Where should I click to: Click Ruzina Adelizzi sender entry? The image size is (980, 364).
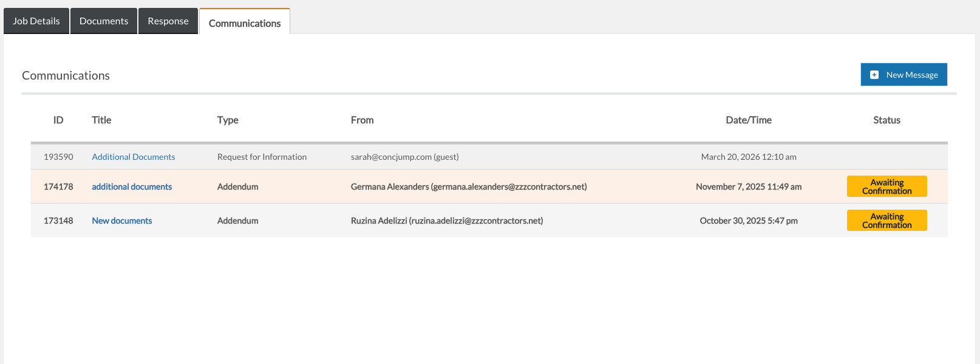click(x=446, y=221)
